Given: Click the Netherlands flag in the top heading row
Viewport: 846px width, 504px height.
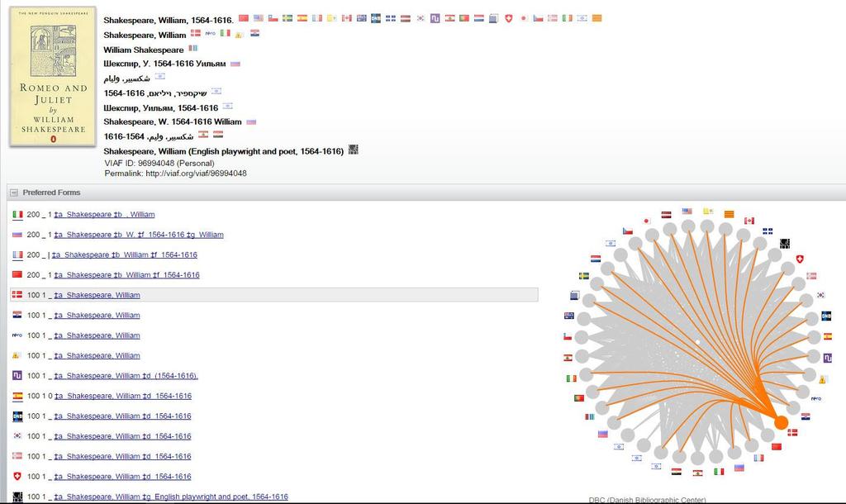Looking at the screenshot, I should [x=478, y=18].
